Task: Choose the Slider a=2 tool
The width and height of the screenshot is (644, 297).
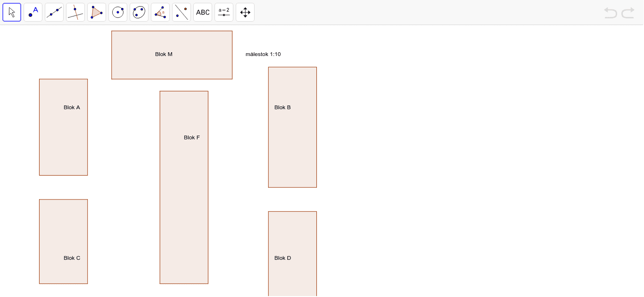Action: point(224,12)
